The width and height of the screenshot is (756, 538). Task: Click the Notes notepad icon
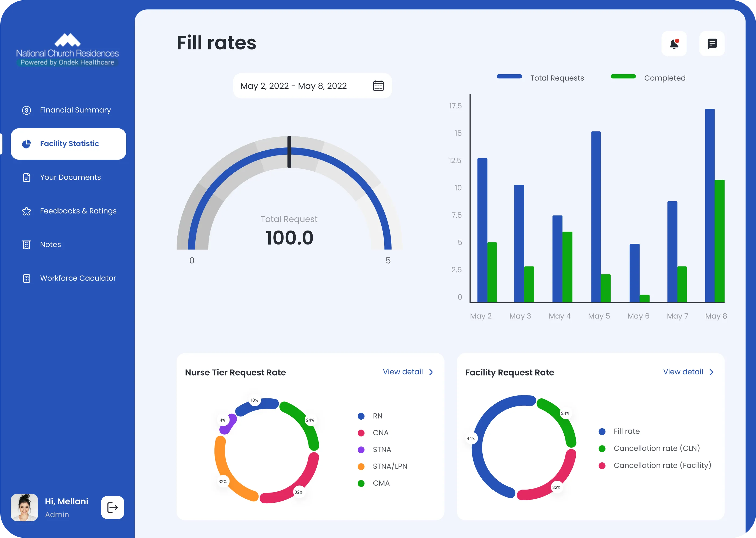tap(27, 245)
